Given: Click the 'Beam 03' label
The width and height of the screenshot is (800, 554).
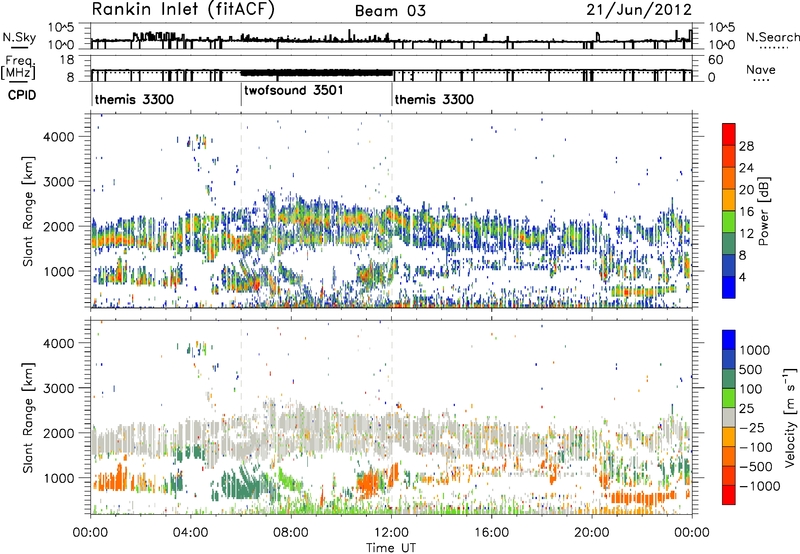Looking at the screenshot, I should [390, 11].
